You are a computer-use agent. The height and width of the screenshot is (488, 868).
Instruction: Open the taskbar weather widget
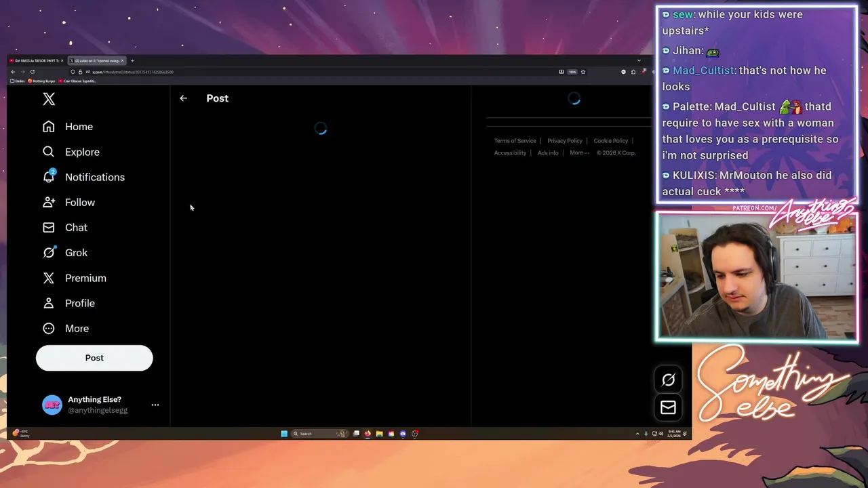21,434
